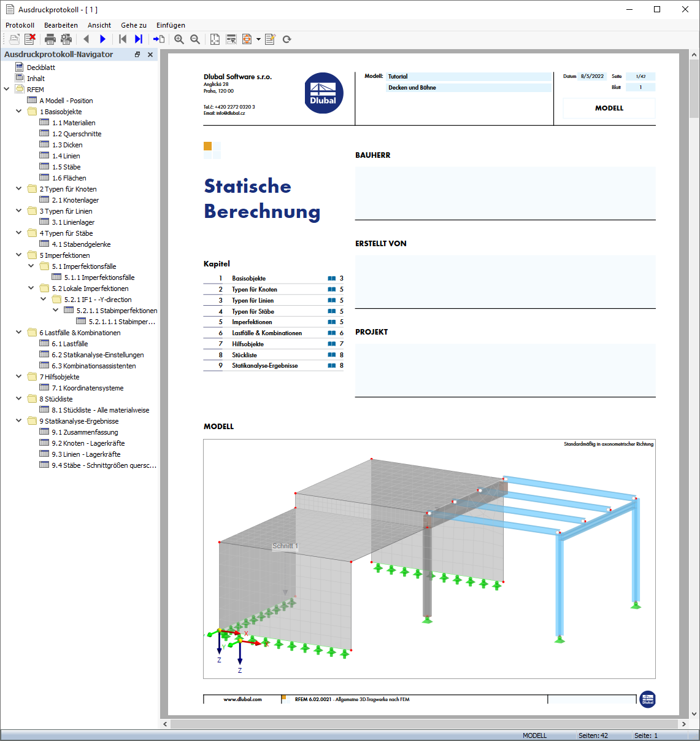The width and height of the screenshot is (700, 741).
Task: Click the scroll down arrow of preview
Action: point(694,714)
